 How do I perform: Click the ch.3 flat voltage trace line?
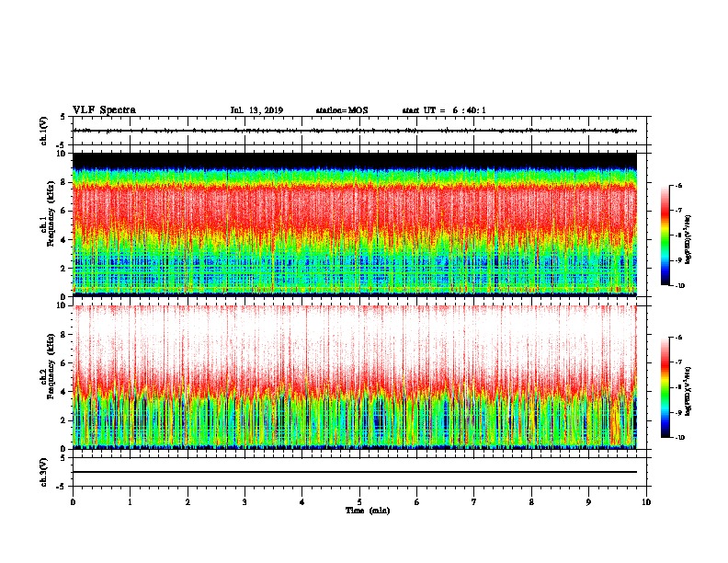355,472
